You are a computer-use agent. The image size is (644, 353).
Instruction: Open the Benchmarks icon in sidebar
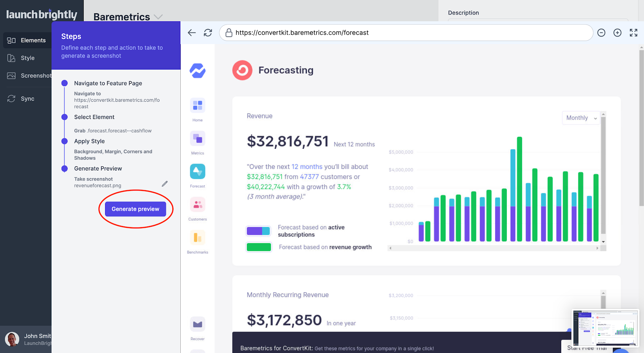pyautogui.click(x=198, y=238)
